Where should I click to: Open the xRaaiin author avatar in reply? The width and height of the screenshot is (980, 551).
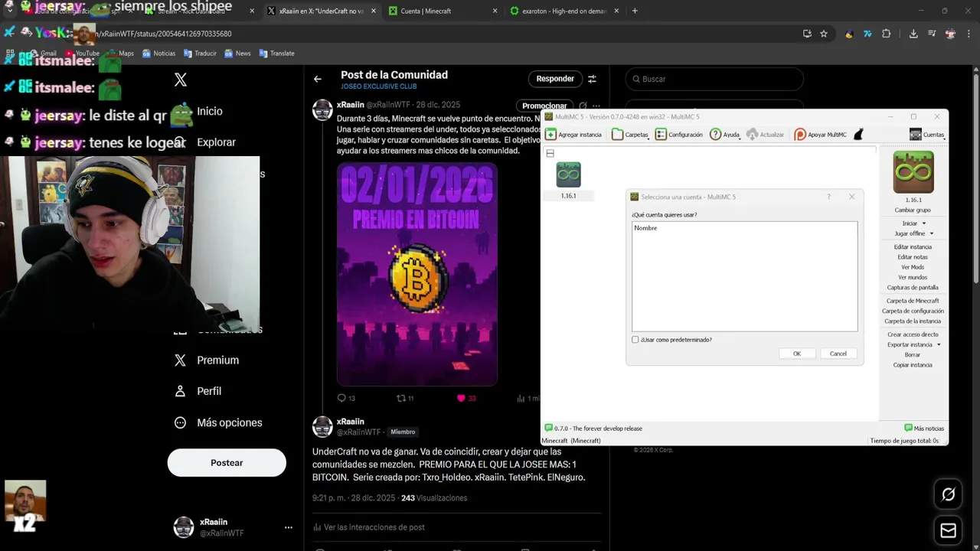(322, 426)
